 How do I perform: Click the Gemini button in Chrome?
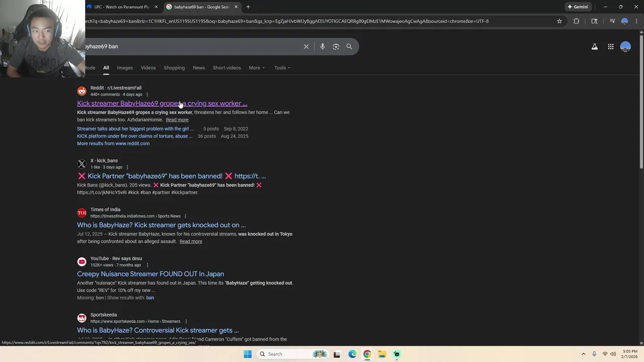tap(578, 7)
